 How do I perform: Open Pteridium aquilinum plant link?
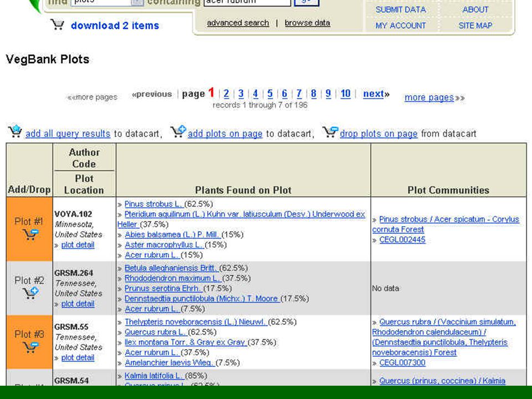tap(241, 219)
